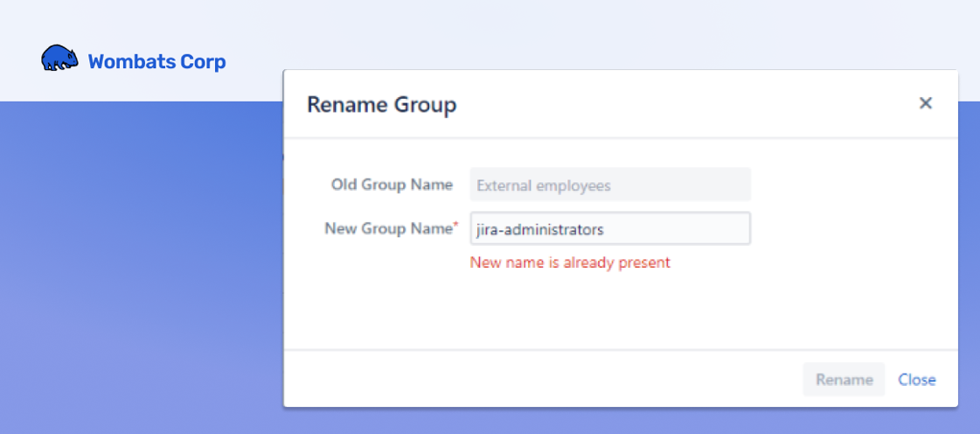The height and width of the screenshot is (434, 980).
Task: Click the wombat logo icon
Action: tap(59, 59)
